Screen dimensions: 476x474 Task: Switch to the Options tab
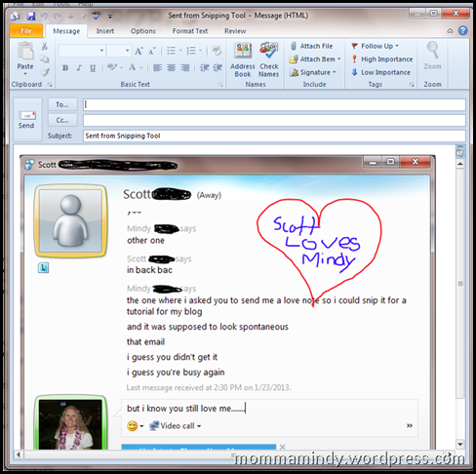[143, 31]
